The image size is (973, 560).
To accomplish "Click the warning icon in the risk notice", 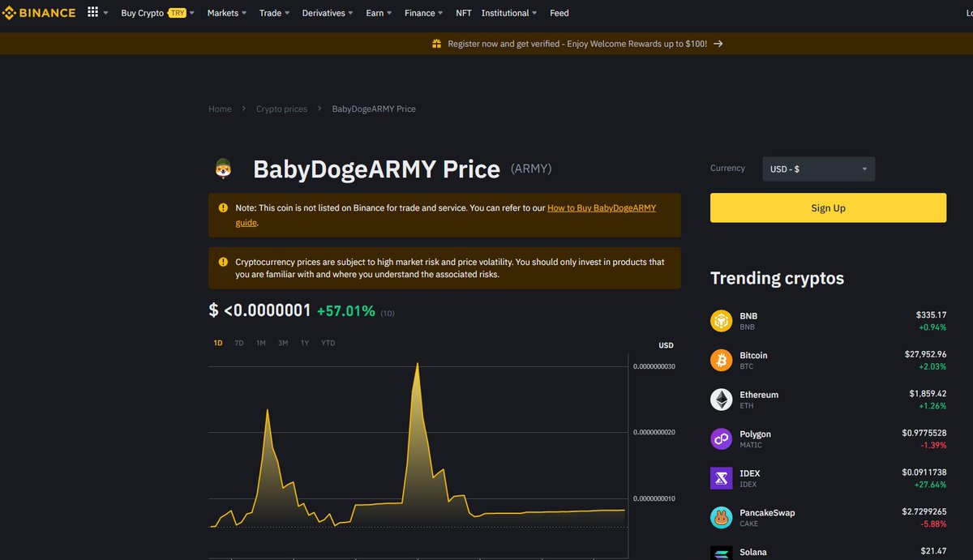I will pos(223,262).
